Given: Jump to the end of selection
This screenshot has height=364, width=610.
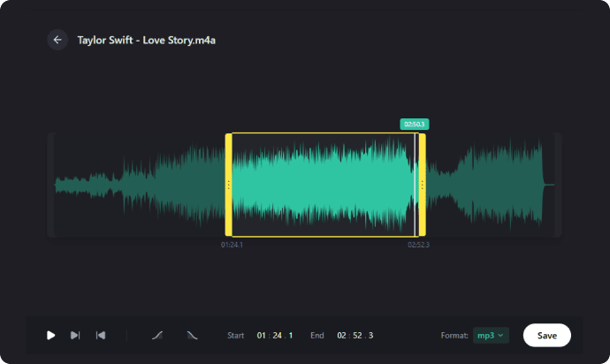Looking at the screenshot, I should pyautogui.click(x=75, y=335).
